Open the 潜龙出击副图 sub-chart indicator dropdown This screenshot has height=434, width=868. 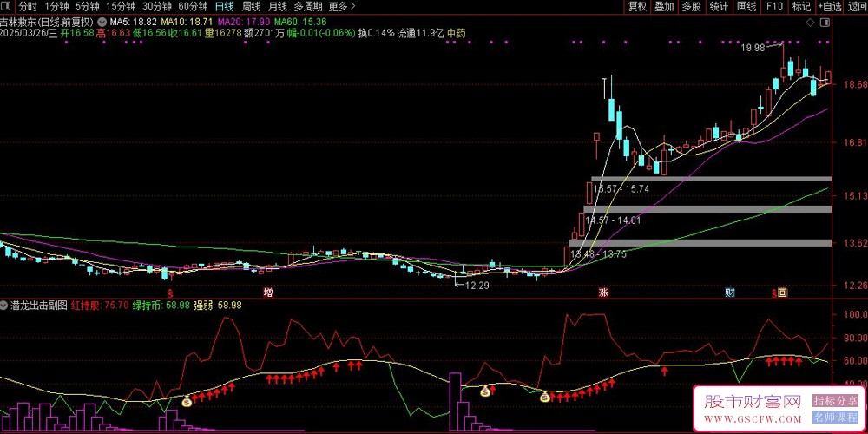tap(4, 305)
